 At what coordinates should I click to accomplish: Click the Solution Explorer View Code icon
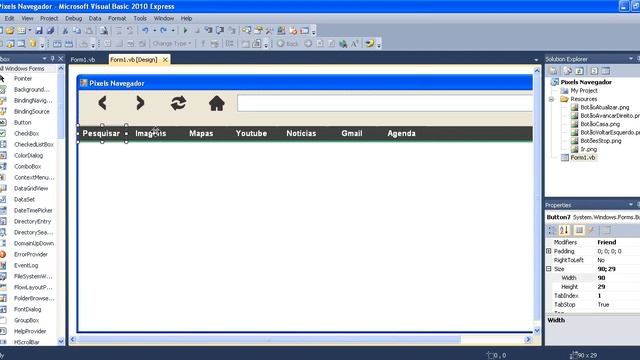click(594, 71)
